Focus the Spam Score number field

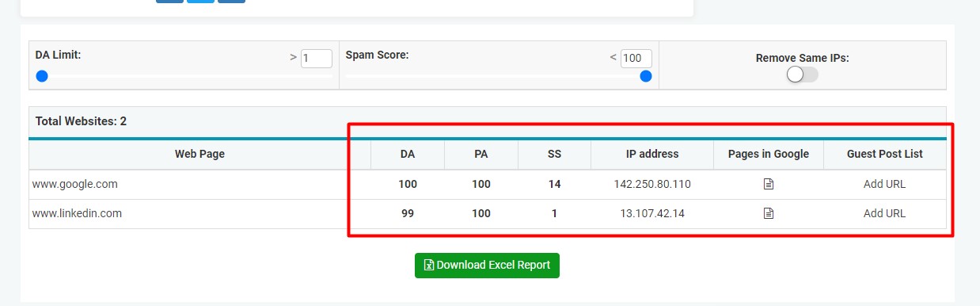coord(636,58)
